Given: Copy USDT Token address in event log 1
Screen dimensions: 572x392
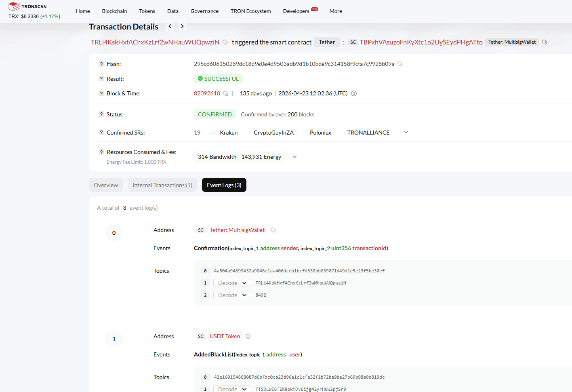Looking at the screenshot, I should pos(248,336).
